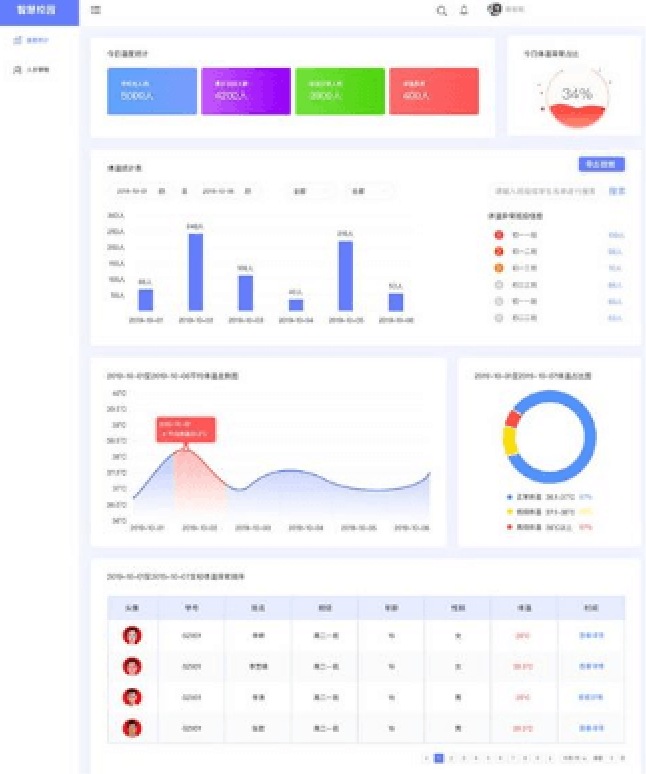646x774 pixels.
Task: Click the user avatar in the header
Action: (x=493, y=9)
